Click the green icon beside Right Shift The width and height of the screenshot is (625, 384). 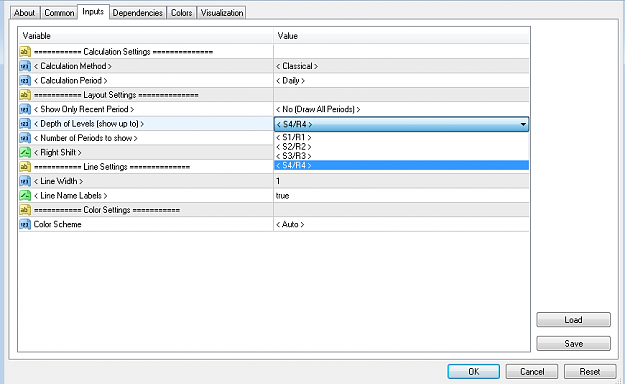coord(25,152)
